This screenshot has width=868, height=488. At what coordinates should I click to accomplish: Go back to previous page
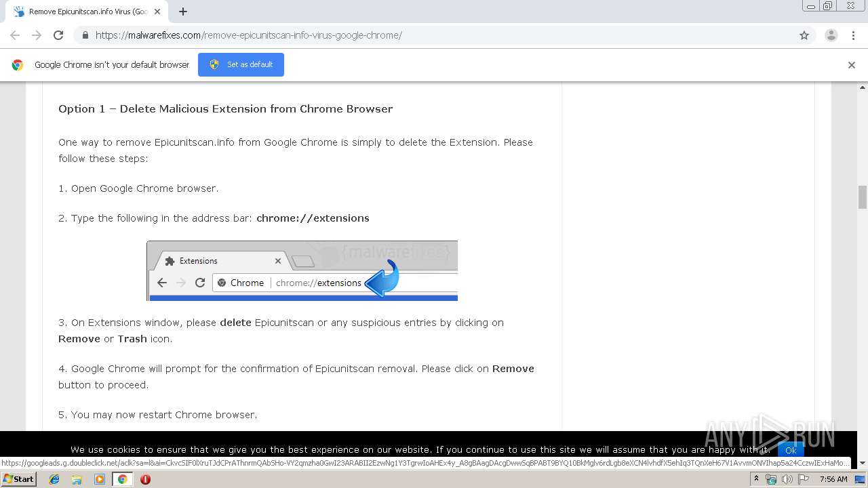coord(15,35)
